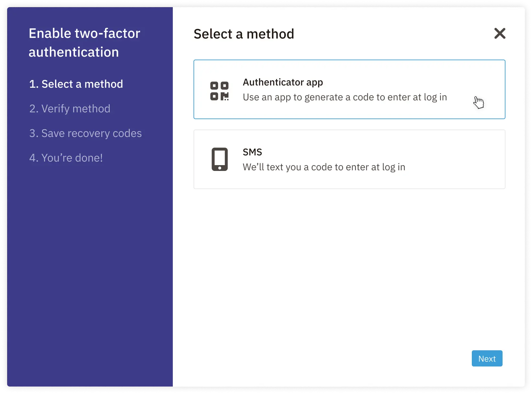Click the SMS phone icon

tap(220, 159)
